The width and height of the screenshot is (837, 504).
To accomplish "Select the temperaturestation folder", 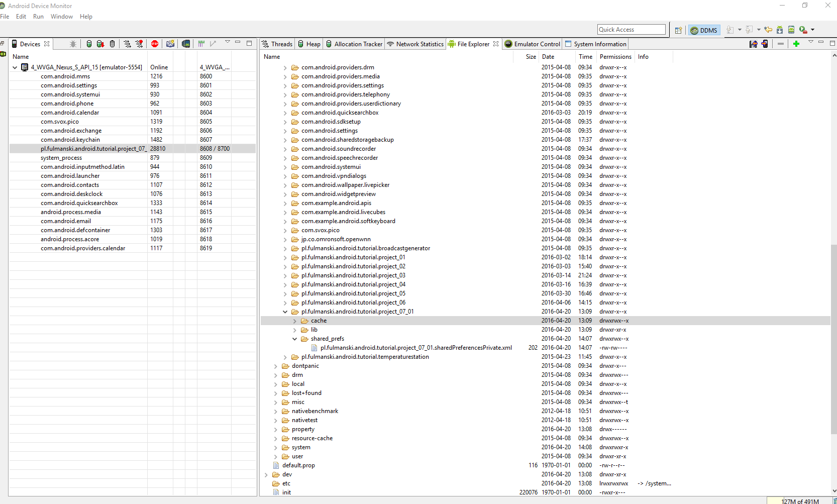I will point(365,357).
